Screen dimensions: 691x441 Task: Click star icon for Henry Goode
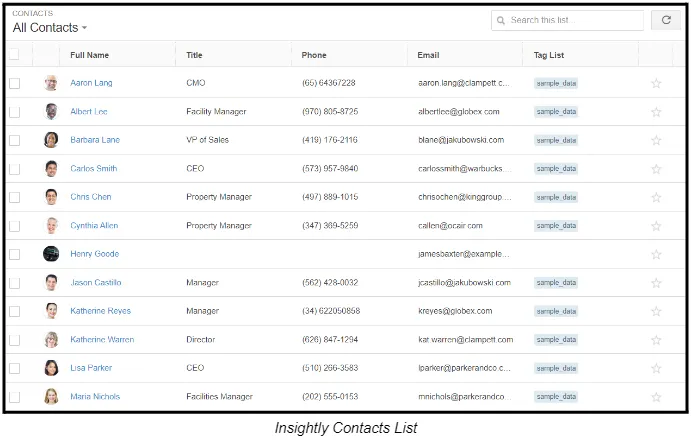(656, 254)
